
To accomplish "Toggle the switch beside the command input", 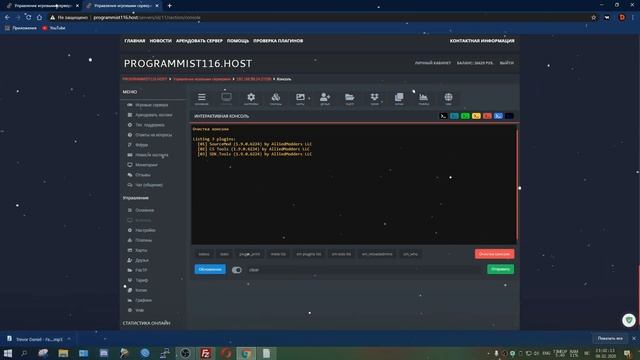I will coord(237,270).
